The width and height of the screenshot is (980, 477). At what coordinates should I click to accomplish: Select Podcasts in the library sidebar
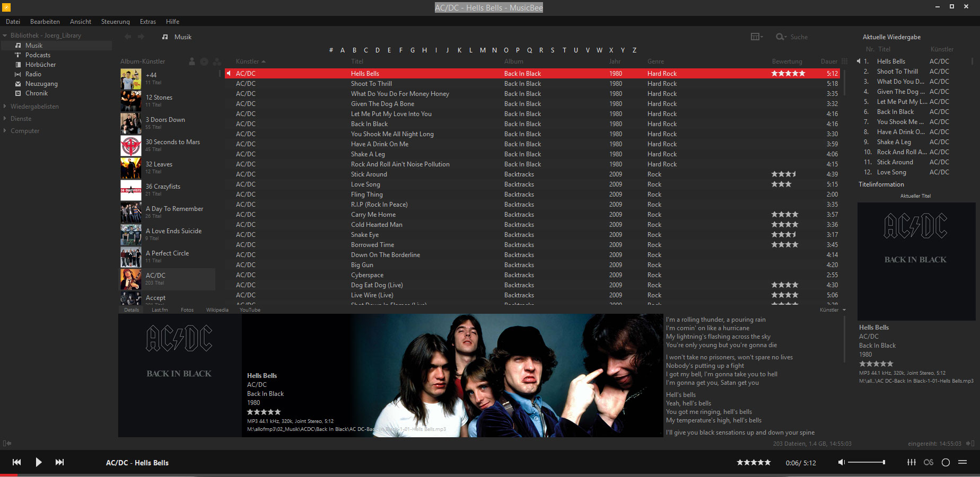(38, 55)
